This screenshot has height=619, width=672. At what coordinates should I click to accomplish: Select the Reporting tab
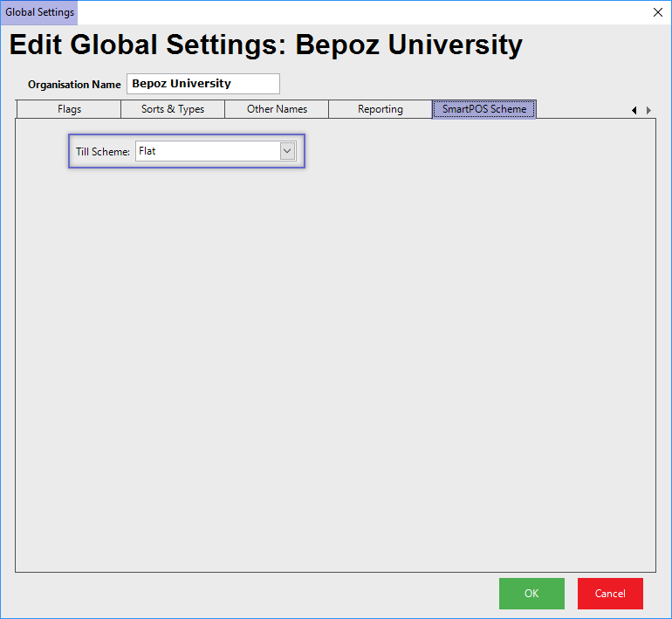pyautogui.click(x=380, y=109)
